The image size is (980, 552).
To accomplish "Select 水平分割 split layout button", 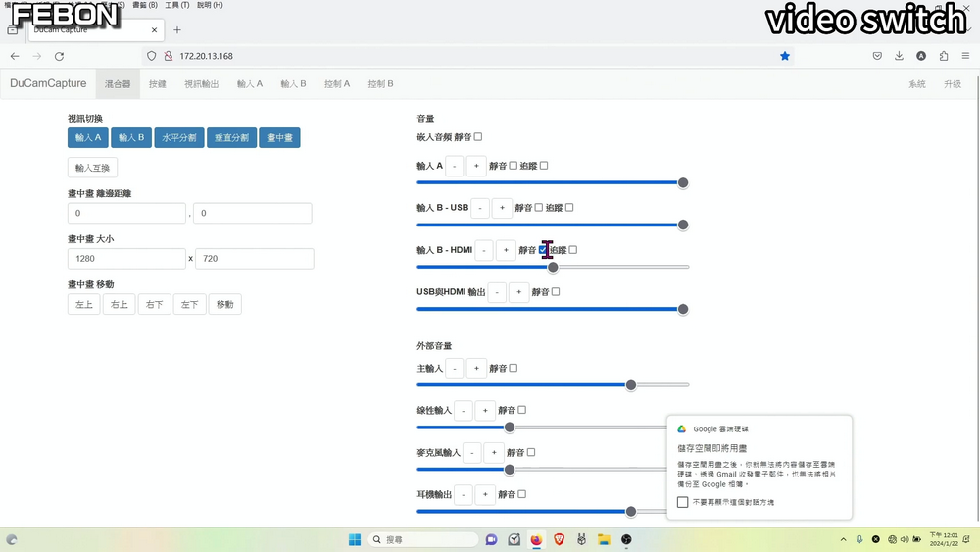I will tap(179, 137).
